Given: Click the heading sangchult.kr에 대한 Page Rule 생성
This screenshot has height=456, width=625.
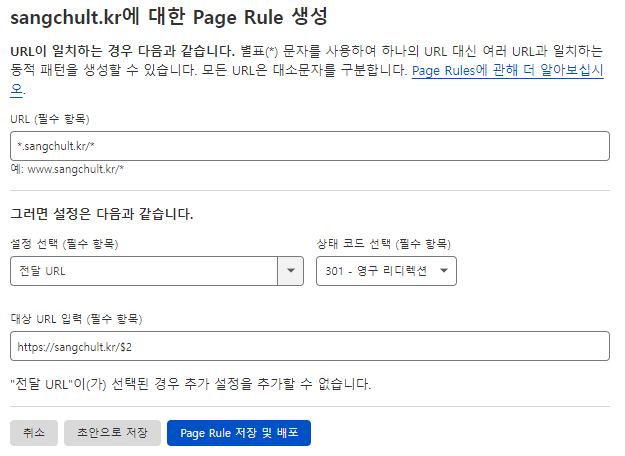Looking at the screenshot, I should point(169,18).
